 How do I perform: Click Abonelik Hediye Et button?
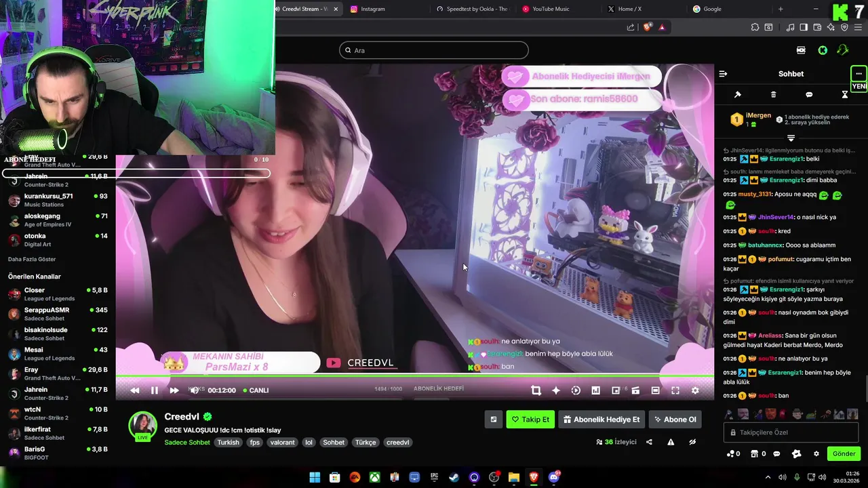pyautogui.click(x=601, y=420)
